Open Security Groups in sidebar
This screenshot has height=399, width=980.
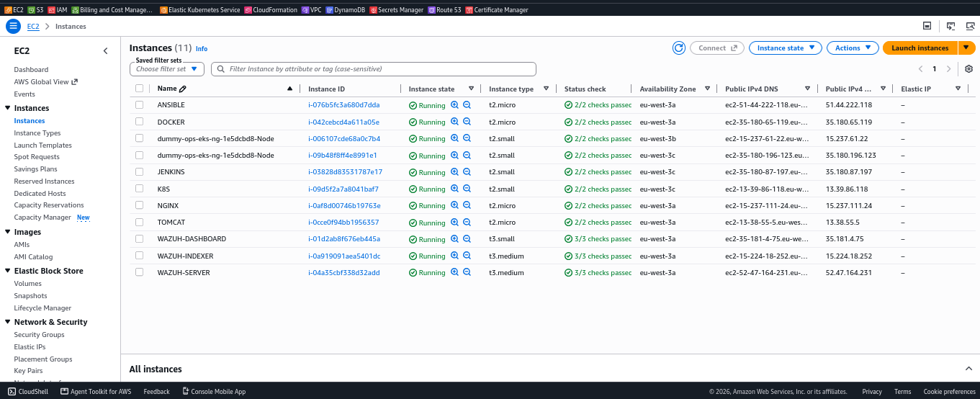(x=39, y=335)
